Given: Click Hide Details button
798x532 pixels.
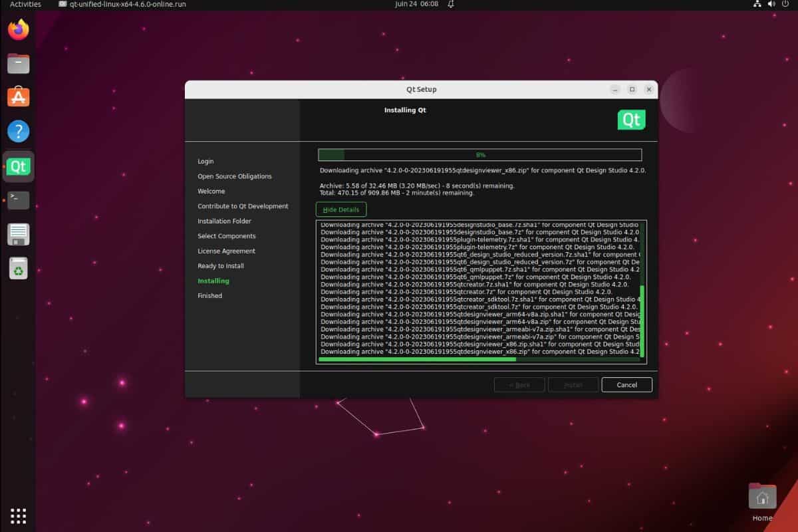Looking at the screenshot, I should [341, 209].
